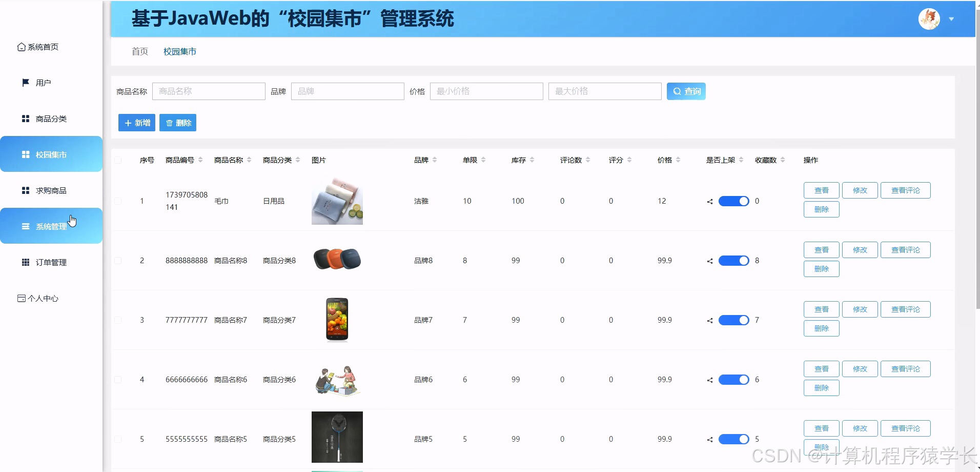Click the 订单管理 icon in sidebar
This screenshot has height=472, width=980.
point(25,262)
